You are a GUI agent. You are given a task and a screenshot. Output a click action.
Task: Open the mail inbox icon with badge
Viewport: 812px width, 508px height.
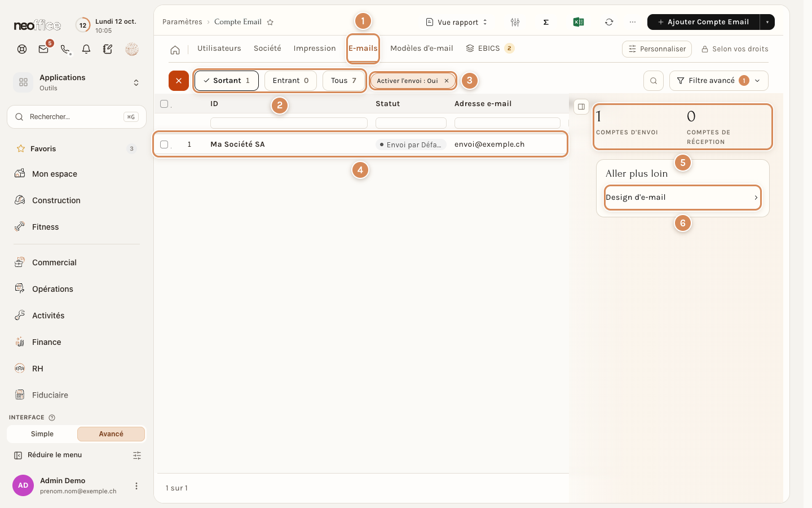[x=43, y=49]
